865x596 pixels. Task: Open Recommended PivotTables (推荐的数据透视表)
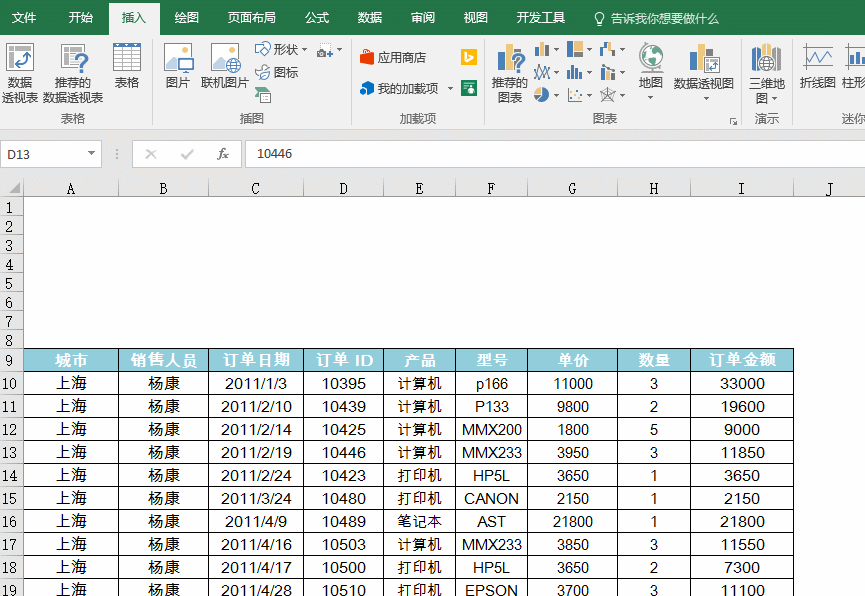pyautogui.click(x=73, y=73)
